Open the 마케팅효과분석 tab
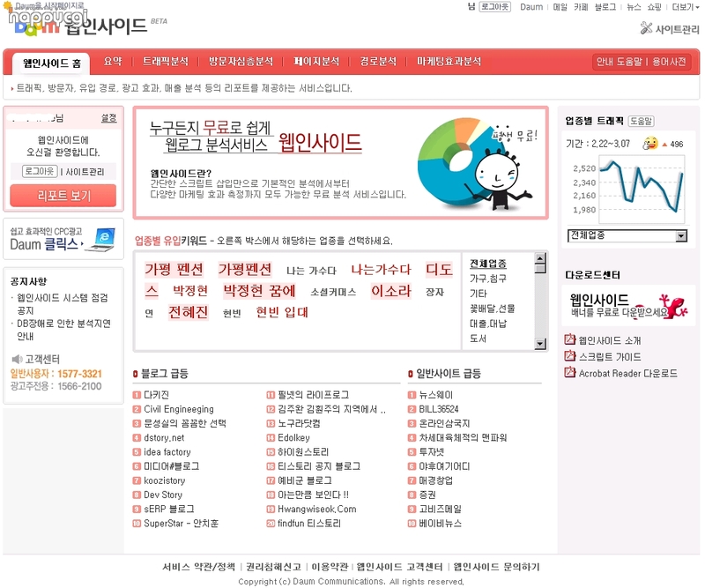Viewport: 705px width, 588px height. tap(449, 61)
